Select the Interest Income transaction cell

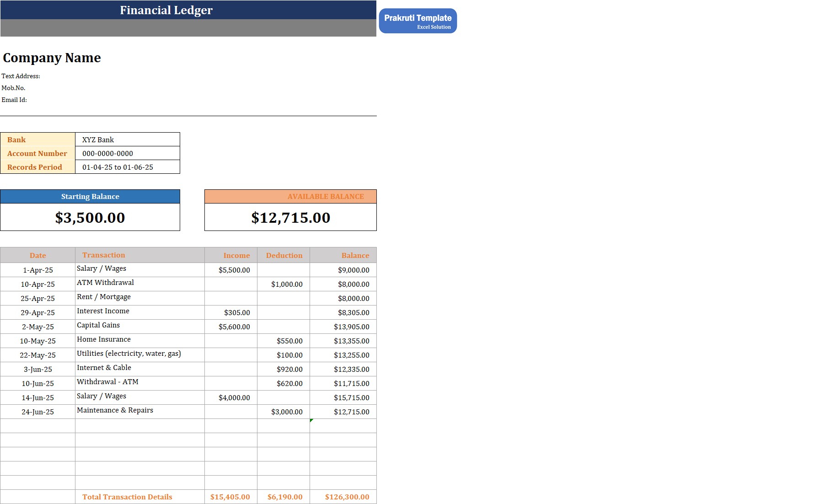(x=140, y=312)
